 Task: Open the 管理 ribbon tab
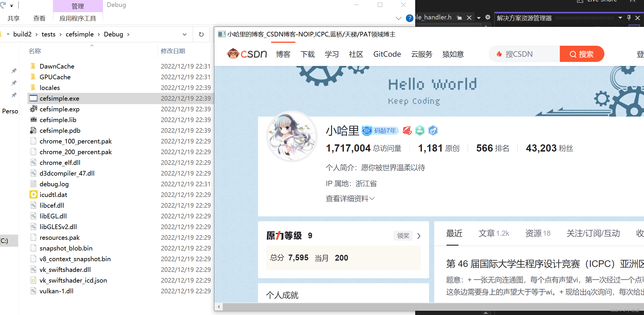point(78,6)
